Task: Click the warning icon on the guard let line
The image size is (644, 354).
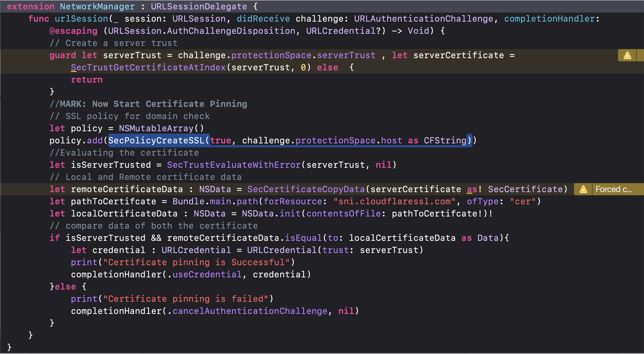Action: pos(627,55)
